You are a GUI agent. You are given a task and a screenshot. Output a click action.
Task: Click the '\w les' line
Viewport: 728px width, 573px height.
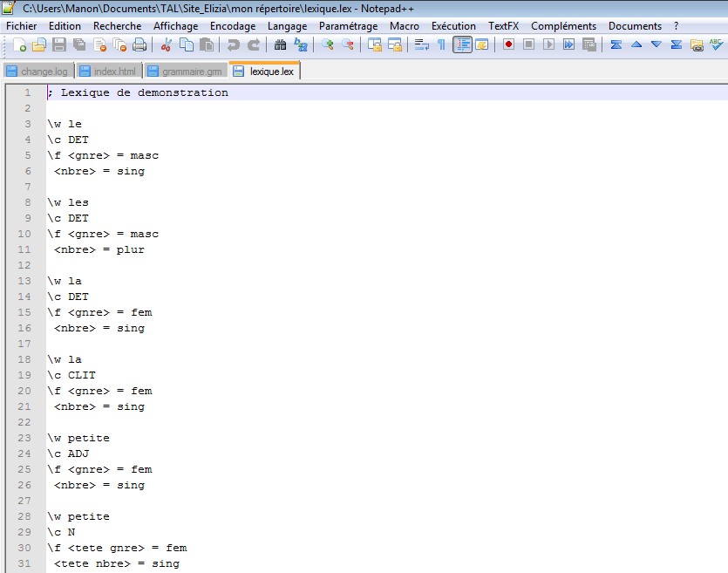click(x=68, y=202)
